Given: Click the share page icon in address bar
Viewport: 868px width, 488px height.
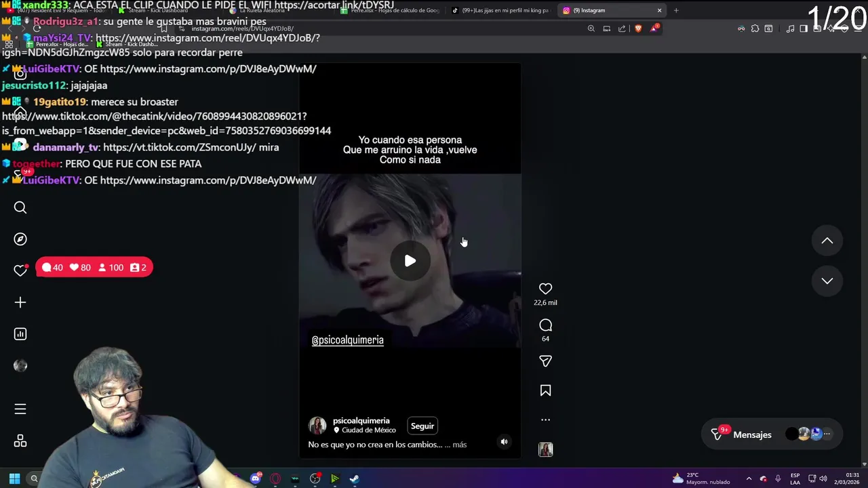Looking at the screenshot, I should 622,28.
